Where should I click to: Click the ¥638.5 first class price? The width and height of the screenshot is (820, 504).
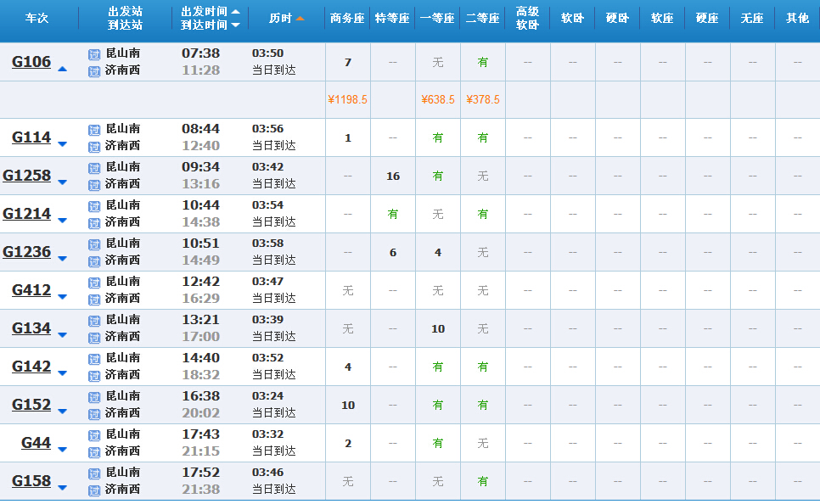click(438, 99)
